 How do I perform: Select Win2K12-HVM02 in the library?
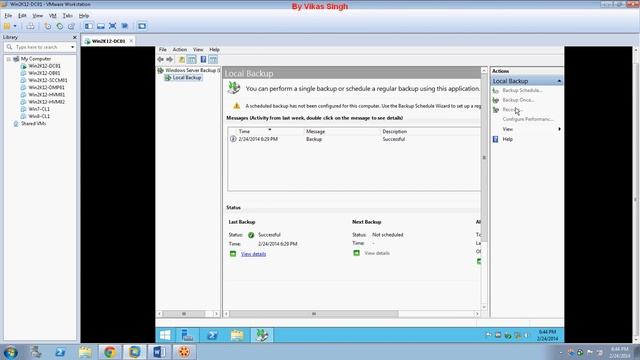[46, 102]
